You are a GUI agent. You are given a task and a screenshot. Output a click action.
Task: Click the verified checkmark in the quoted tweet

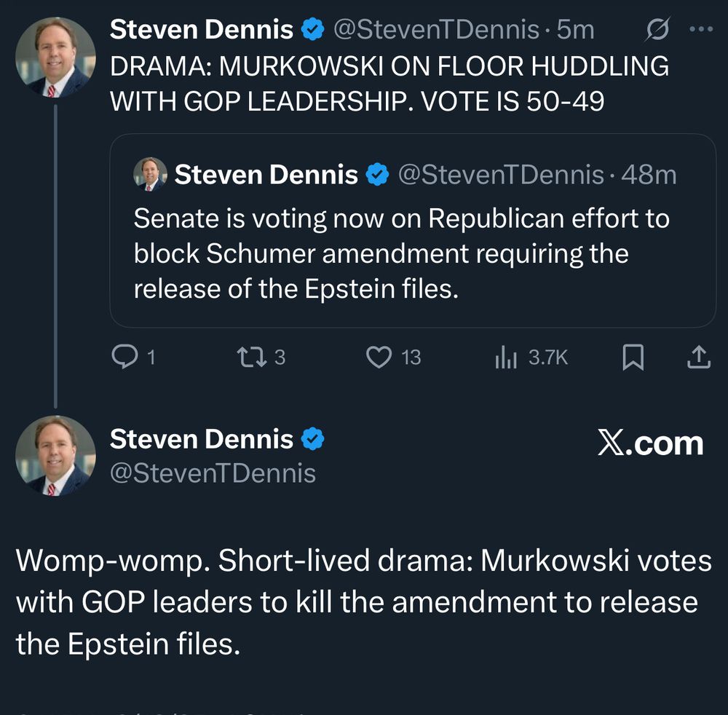click(x=376, y=174)
